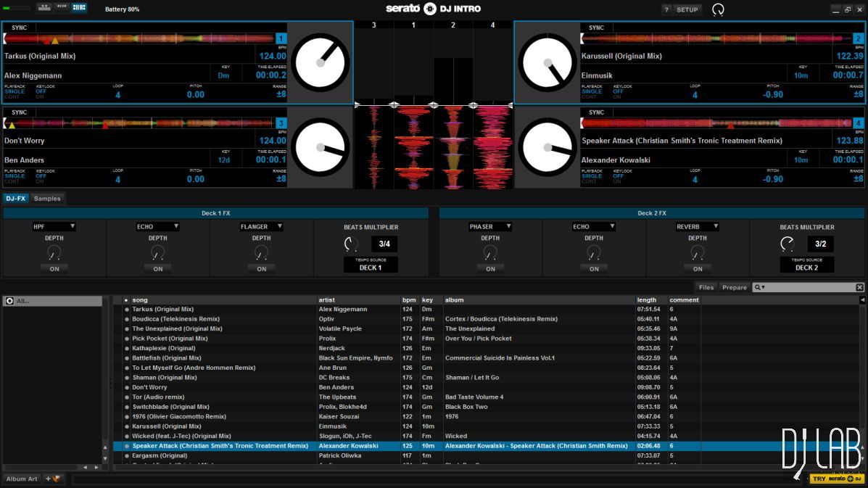The height and width of the screenshot is (488, 868).
Task: Click the help question mark icon
Action: [x=666, y=9]
